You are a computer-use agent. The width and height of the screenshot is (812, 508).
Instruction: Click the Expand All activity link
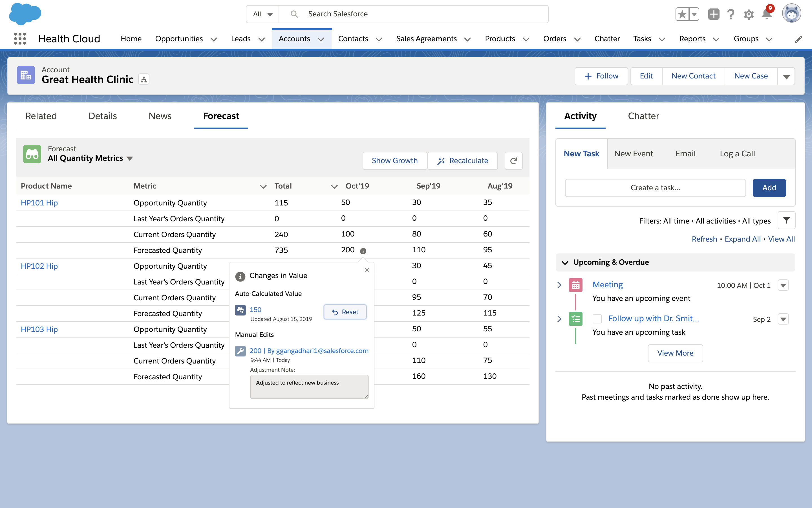coord(743,239)
